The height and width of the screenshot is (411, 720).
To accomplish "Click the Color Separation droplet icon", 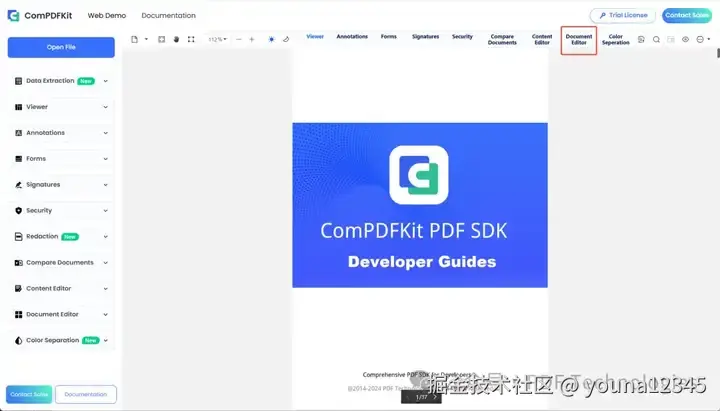I will 18,341.
